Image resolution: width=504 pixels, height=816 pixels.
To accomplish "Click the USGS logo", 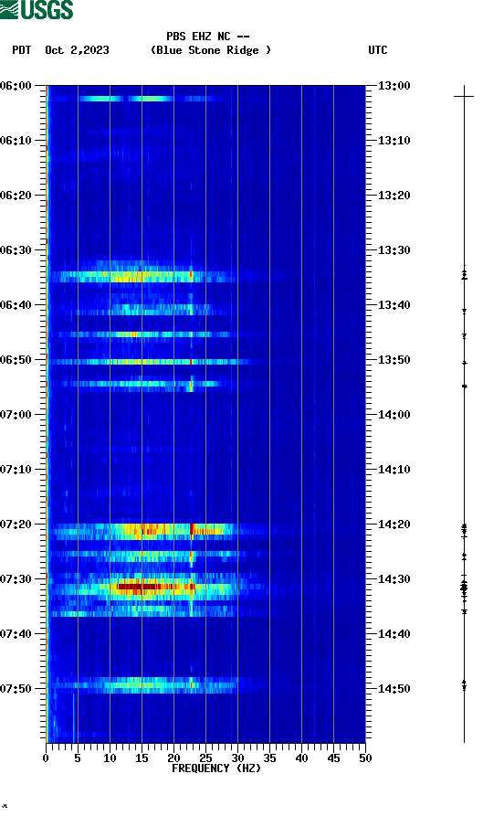I will 37,10.
